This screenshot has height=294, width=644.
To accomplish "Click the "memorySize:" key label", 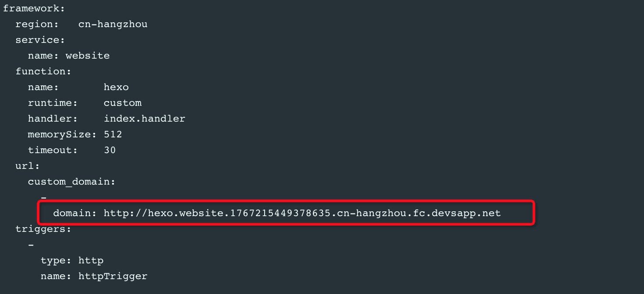I will (62, 134).
